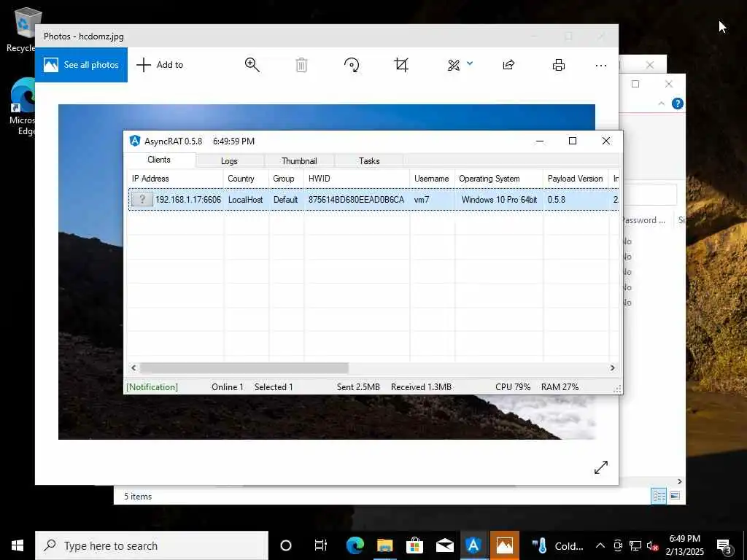Click the zoom magnifier icon in Photos
747x560 pixels.
click(252, 65)
